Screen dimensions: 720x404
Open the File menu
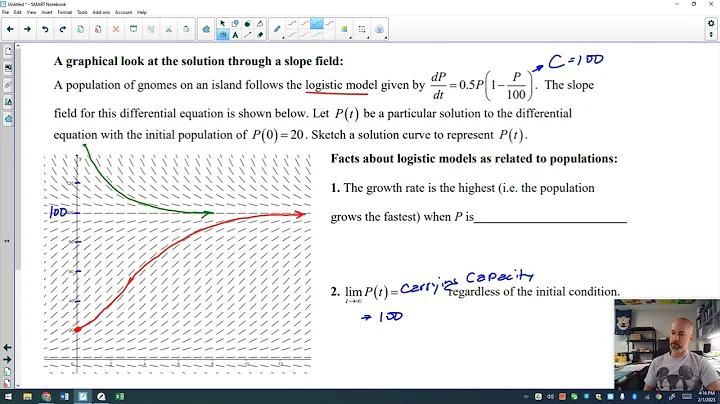coord(6,12)
